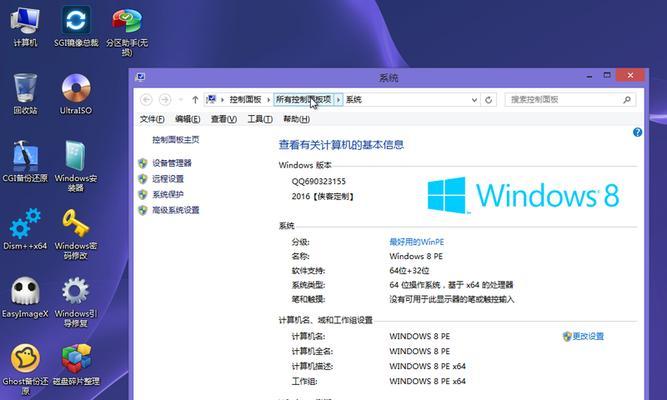The image size is (667, 400).
Task: Click the forward navigation arrow
Action: pos(165,100)
